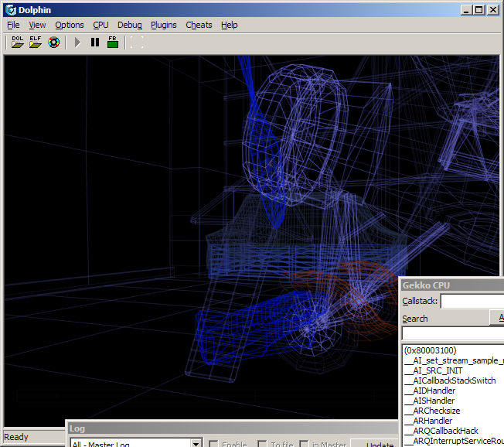Open the File menu

[13, 25]
